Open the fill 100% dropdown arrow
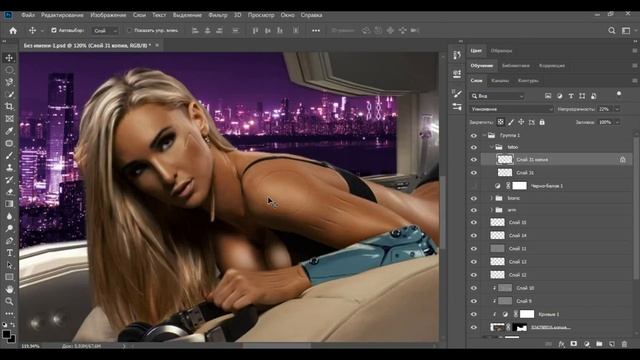 [x=617, y=122]
